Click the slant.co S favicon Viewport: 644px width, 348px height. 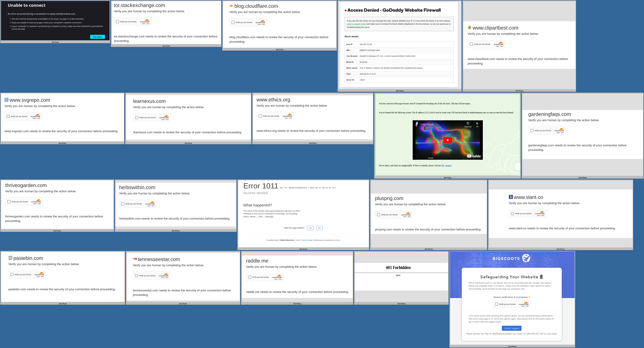[x=511, y=197]
